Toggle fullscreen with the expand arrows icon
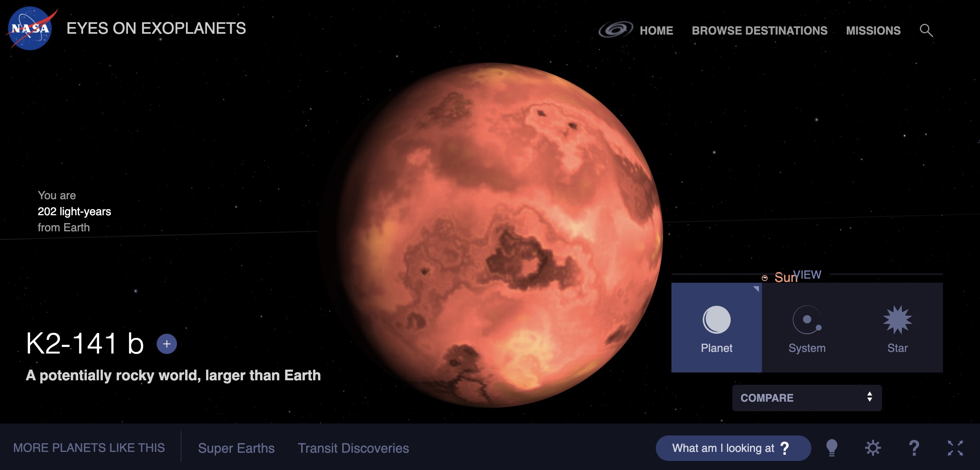Image resolution: width=980 pixels, height=470 pixels. [955, 448]
